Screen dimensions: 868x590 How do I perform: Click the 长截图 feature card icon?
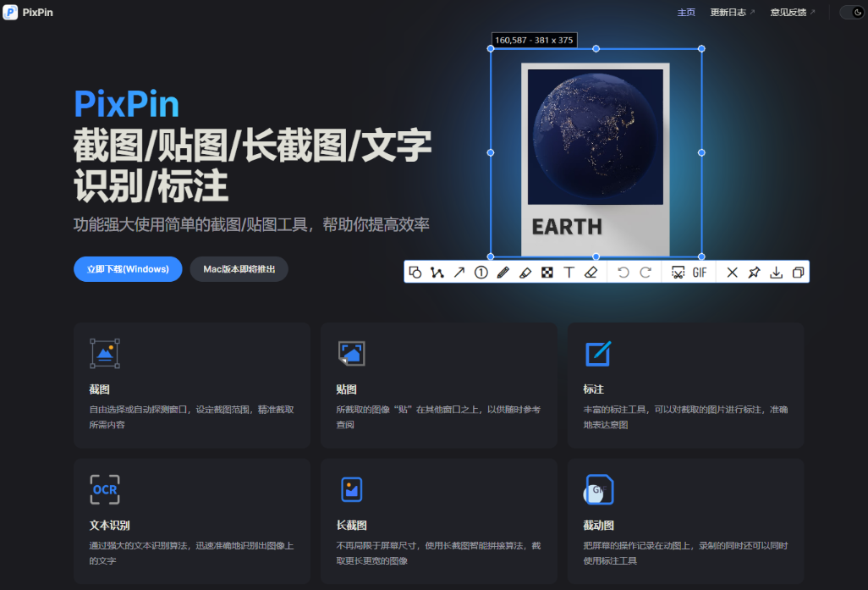pos(352,490)
